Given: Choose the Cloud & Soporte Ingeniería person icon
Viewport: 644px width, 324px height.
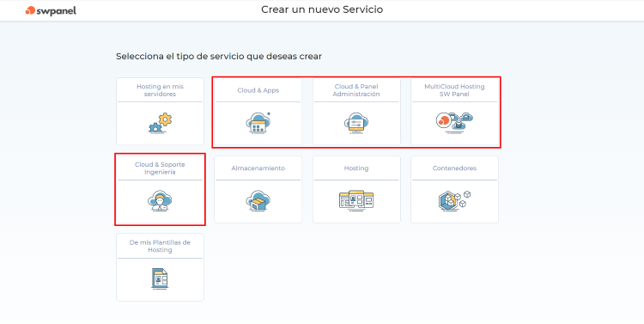Looking at the screenshot, I should (160, 200).
